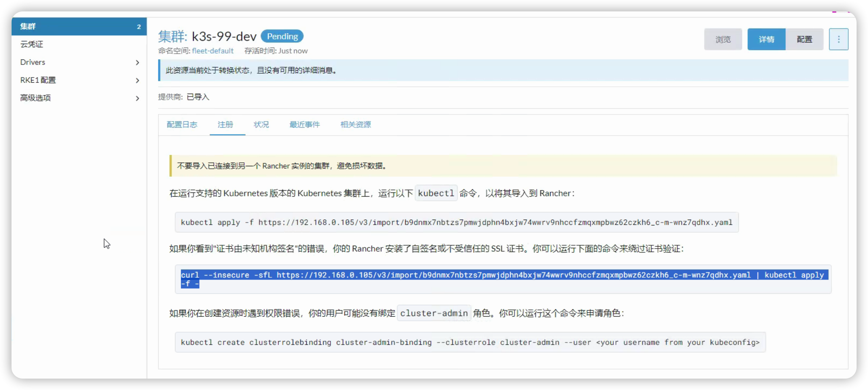Switch to the 注册 tab
This screenshot has width=868, height=390.
(x=225, y=124)
